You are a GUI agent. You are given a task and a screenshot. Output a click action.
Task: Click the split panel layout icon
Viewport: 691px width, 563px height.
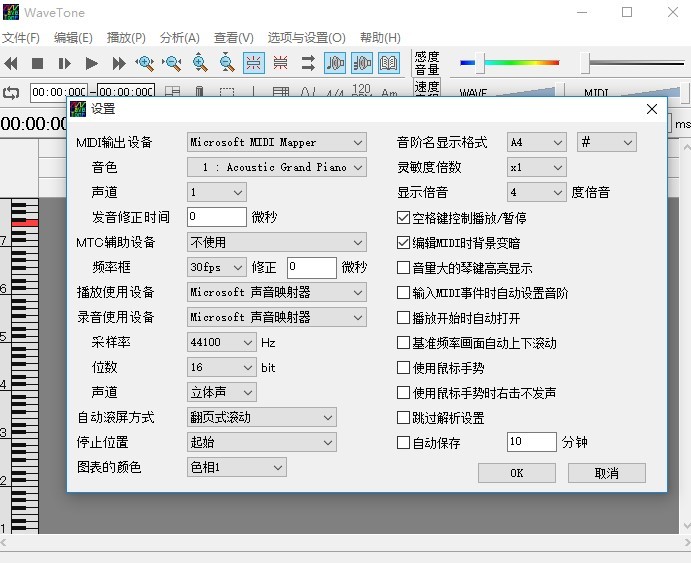(x=172, y=92)
